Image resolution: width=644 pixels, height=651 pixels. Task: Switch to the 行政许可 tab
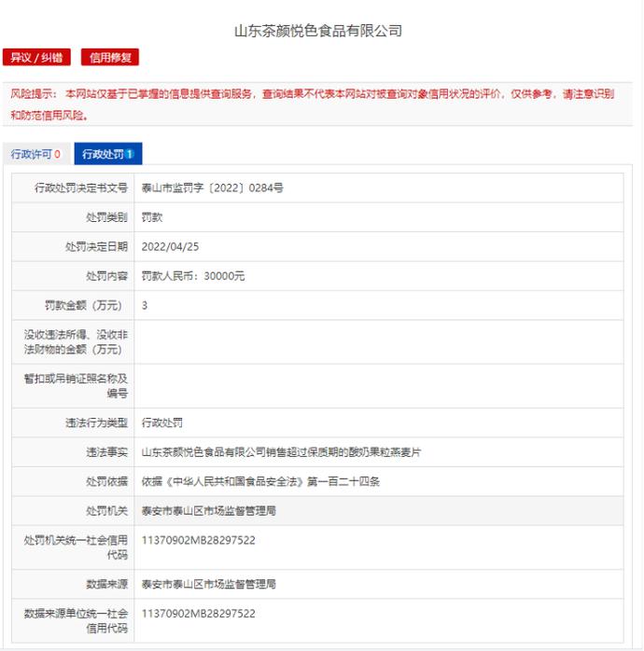click(36, 154)
